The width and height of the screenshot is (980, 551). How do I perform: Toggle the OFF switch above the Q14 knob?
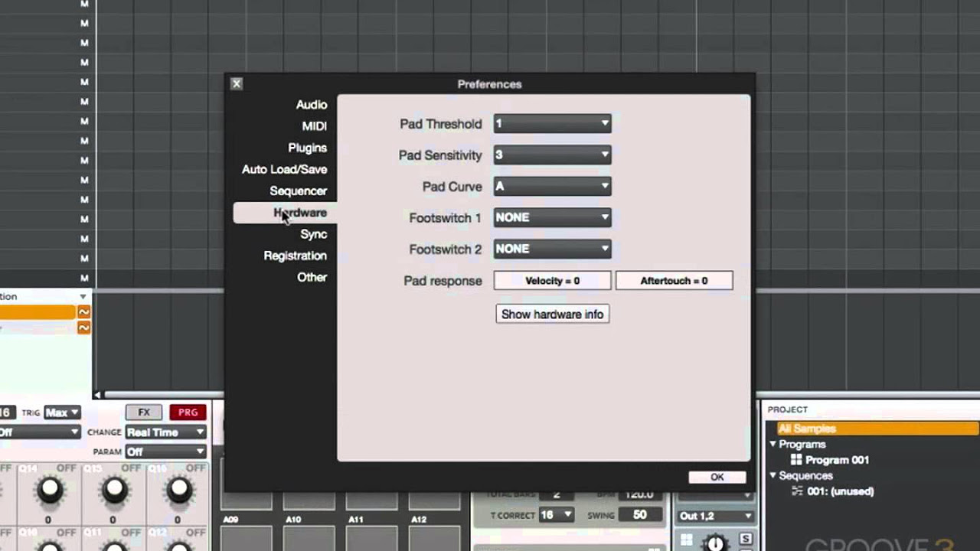click(x=67, y=468)
